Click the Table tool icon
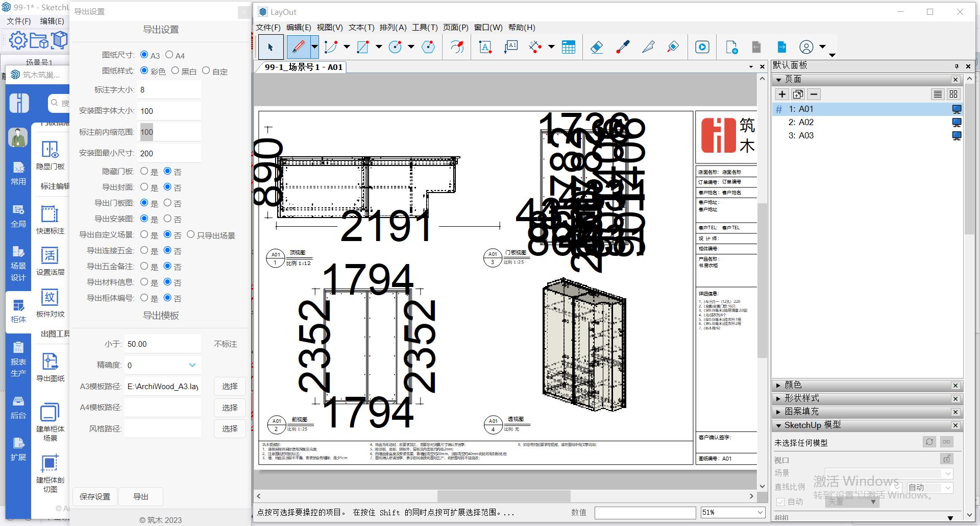The image size is (980, 526). pos(568,47)
